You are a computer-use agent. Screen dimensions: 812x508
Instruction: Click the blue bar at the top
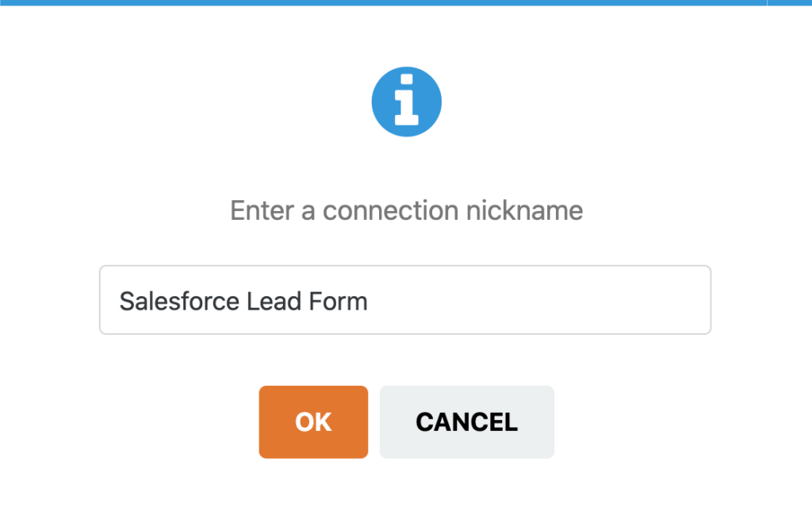[406, 3]
